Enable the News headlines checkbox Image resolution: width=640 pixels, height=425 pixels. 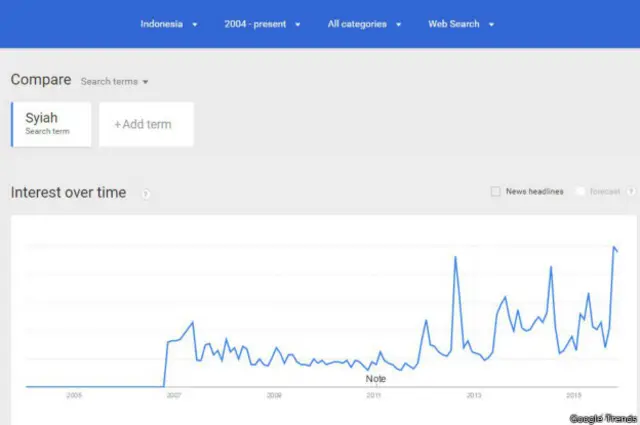tap(497, 192)
